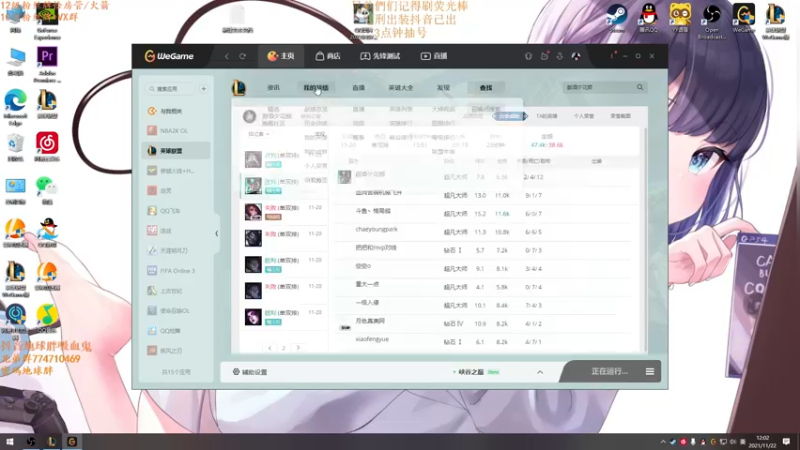Open 辅助设置 assist settings
This screenshot has width=800, height=450.
pyautogui.click(x=250, y=372)
